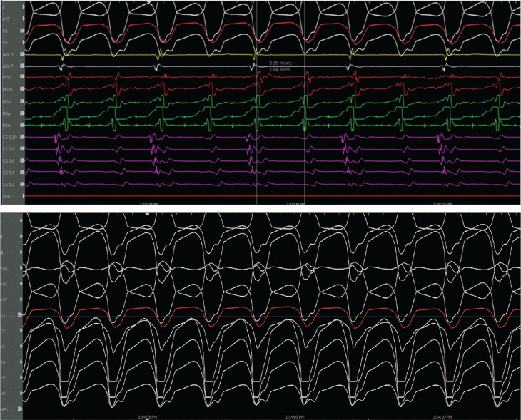521x420 pixels.
Task: Select the RBp channel label
Action: (6, 113)
